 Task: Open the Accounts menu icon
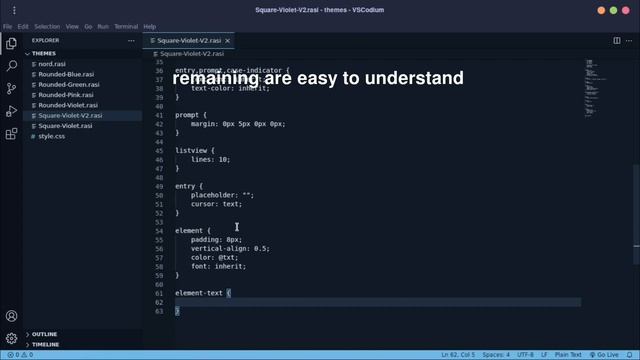tap(11, 316)
